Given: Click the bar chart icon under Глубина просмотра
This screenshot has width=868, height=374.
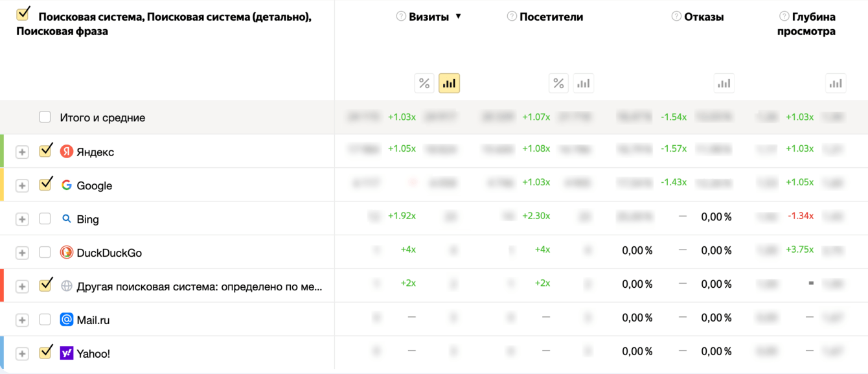Looking at the screenshot, I should tap(836, 83).
